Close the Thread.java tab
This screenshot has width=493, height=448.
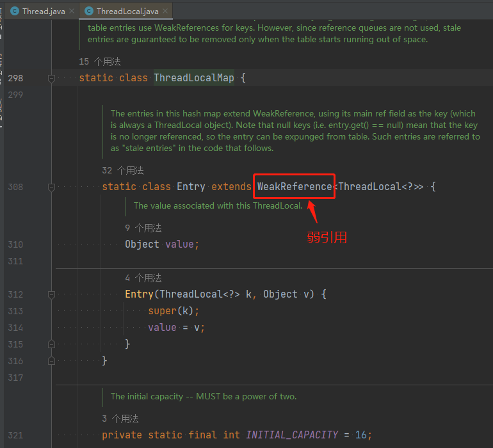72,12
